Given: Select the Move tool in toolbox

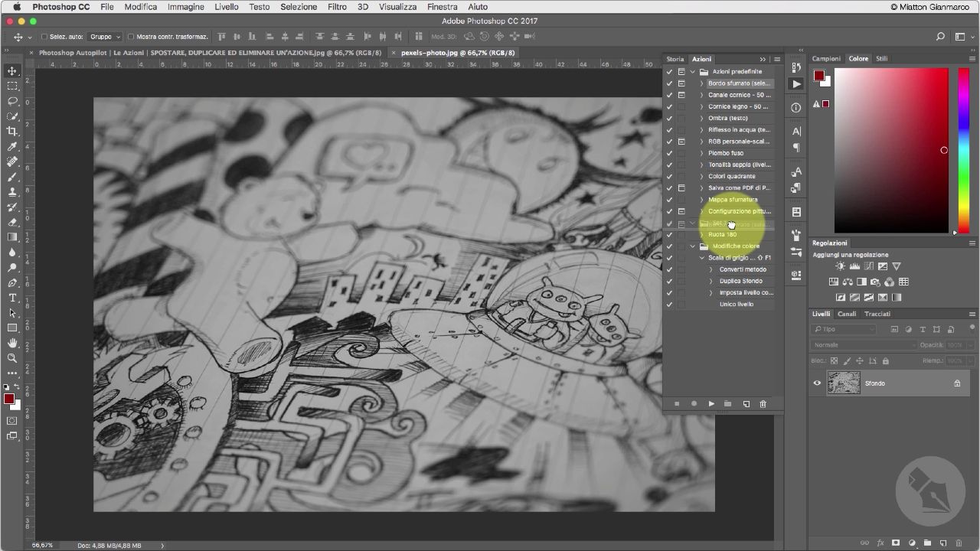Looking at the screenshot, I should (x=12, y=71).
